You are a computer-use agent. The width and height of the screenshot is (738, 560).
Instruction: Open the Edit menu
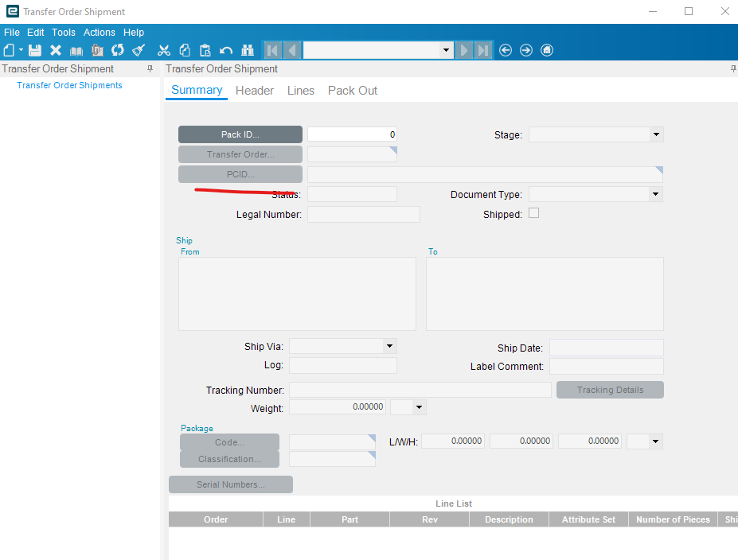click(35, 33)
